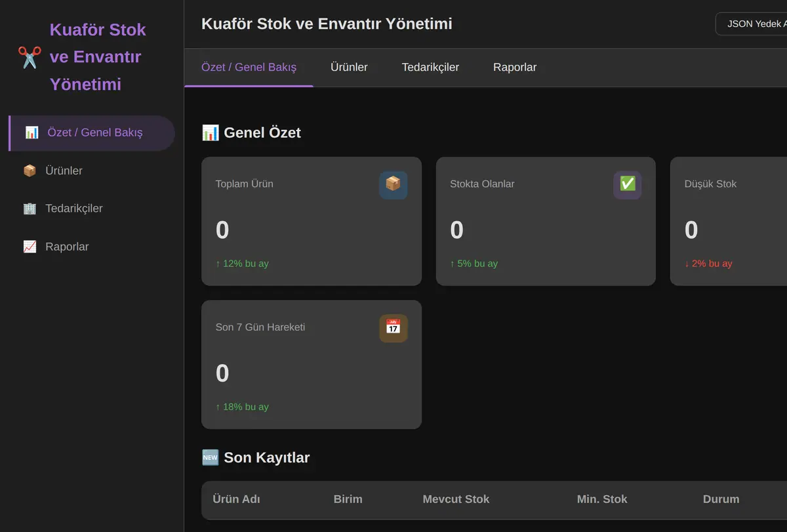This screenshot has width=787, height=532.
Task: Click the Düşük Stok card label
Action: 710,184
